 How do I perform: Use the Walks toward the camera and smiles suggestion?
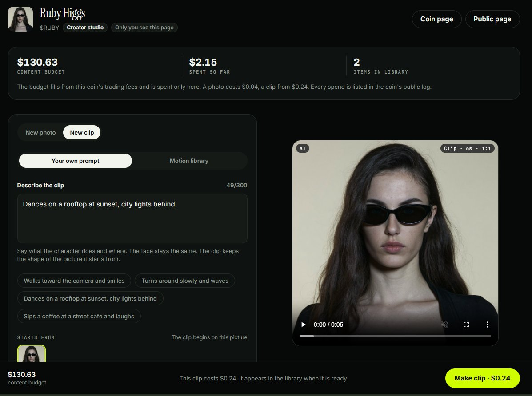74,281
